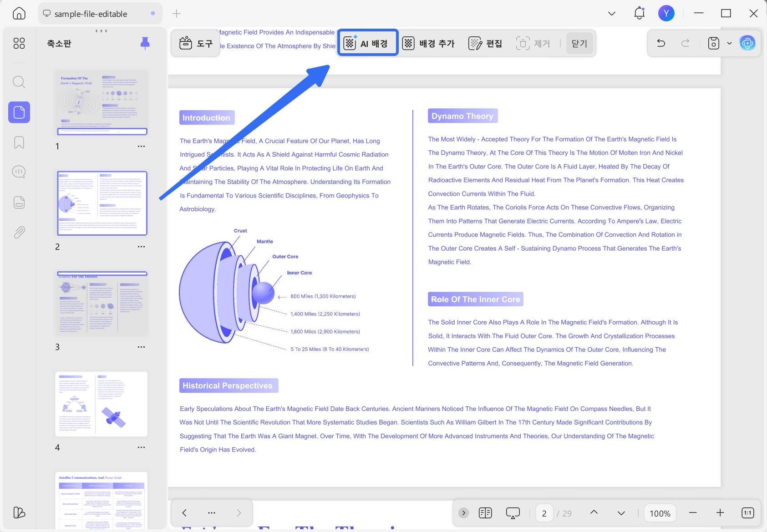Open the notifications bell

click(640, 13)
